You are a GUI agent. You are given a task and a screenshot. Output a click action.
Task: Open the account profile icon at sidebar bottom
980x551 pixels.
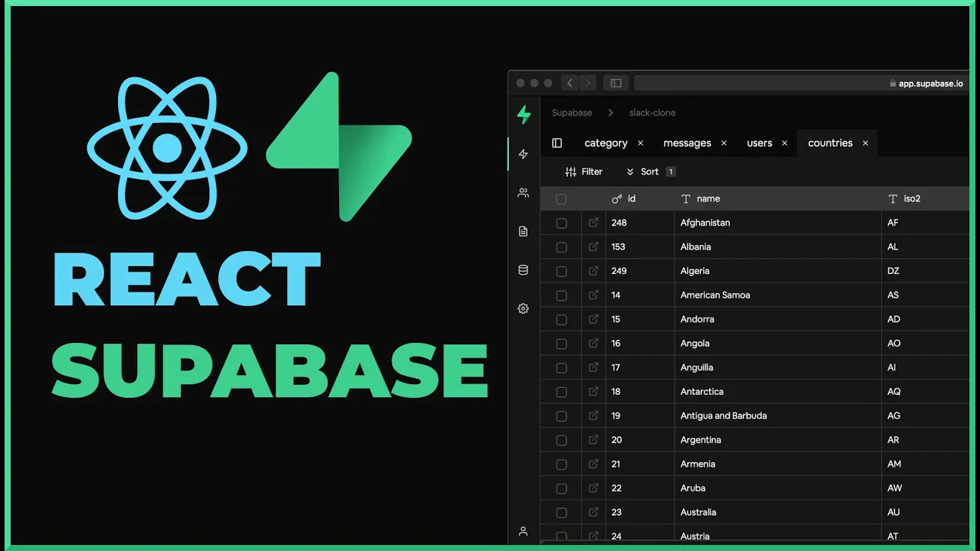pyautogui.click(x=523, y=530)
